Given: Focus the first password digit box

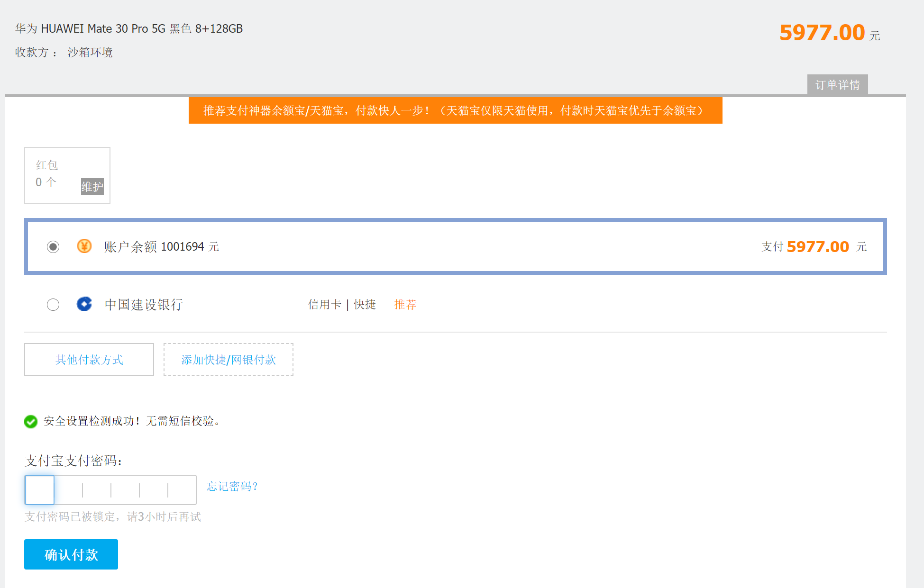Looking at the screenshot, I should (40, 490).
